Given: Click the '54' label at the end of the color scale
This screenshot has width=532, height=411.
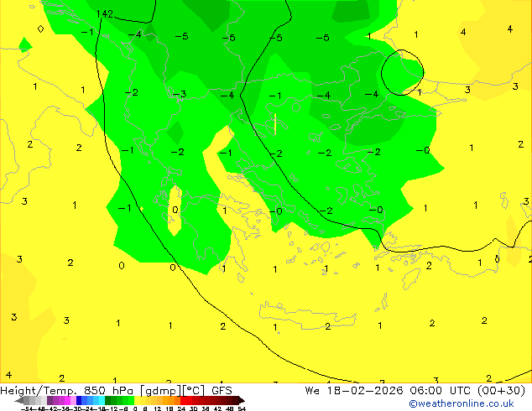Looking at the screenshot, I should point(242,408).
